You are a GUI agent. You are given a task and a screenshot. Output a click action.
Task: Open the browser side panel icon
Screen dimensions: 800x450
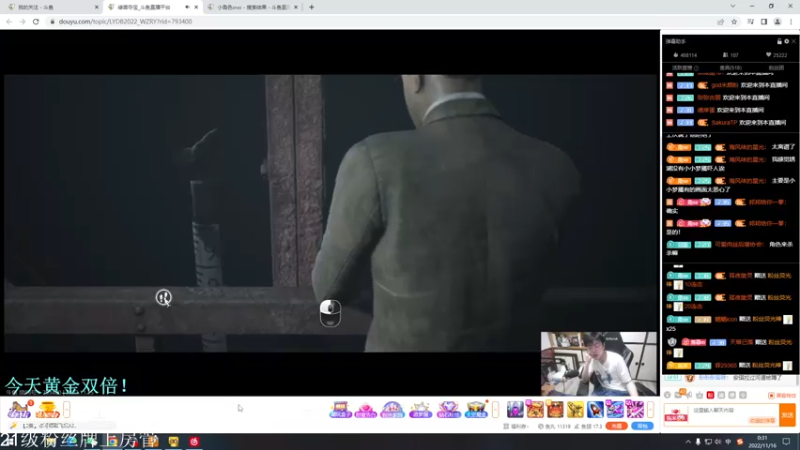tap(764, 21)
